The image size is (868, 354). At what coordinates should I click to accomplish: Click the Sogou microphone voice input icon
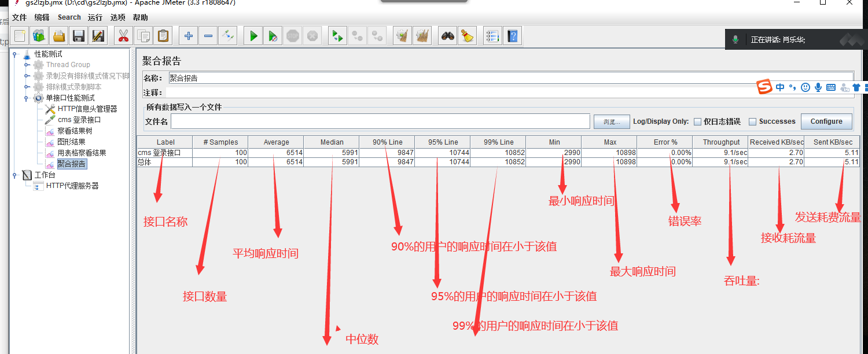pyautogui.click(x=818, y=87)
